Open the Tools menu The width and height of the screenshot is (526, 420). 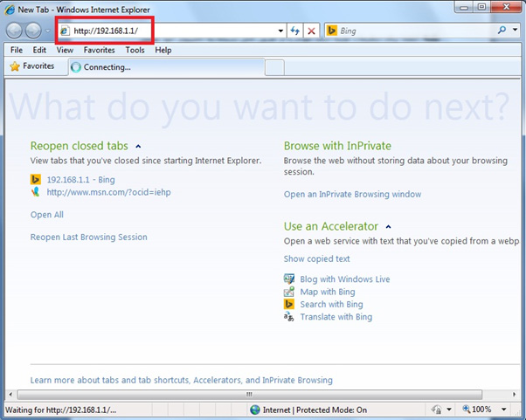(x=135, y=50)
